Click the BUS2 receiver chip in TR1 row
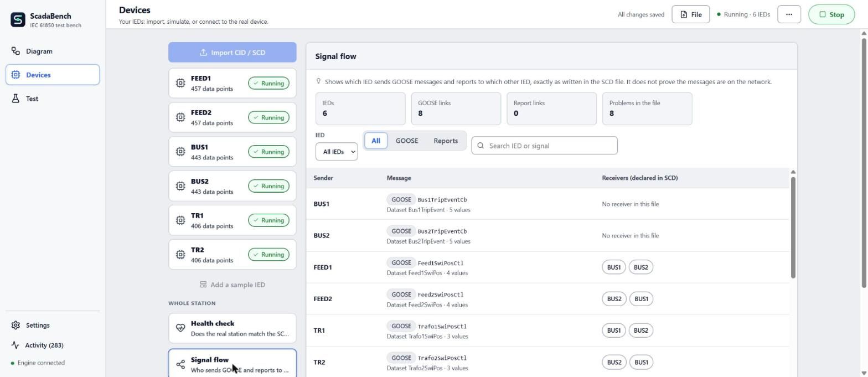The height and width of the screenshot is (377, 868). click(641, 330)
